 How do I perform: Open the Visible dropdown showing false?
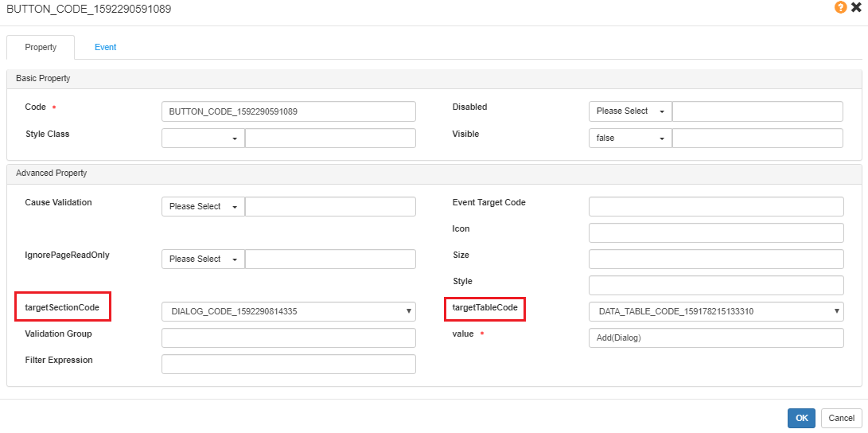(630, 138)
